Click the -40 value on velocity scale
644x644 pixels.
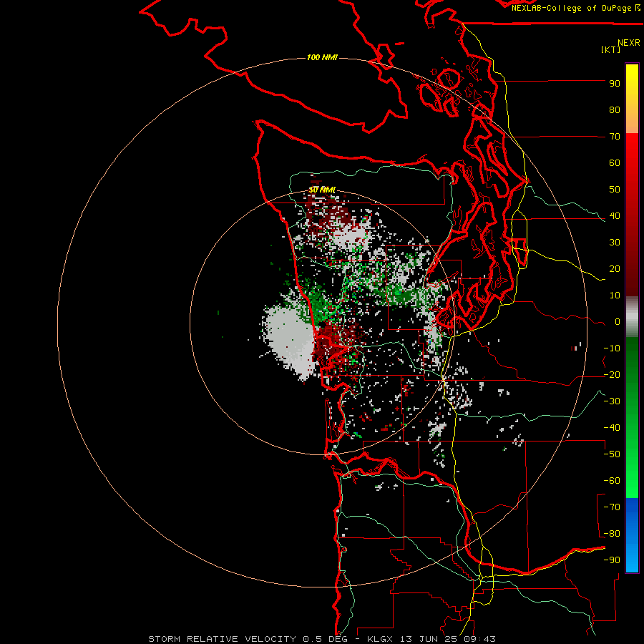612,428
